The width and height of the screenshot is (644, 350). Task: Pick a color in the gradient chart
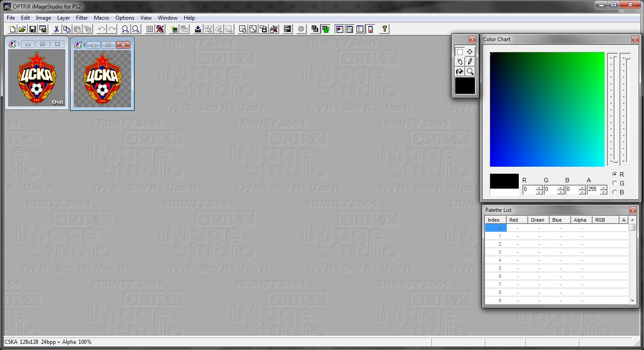pyautogui.click(x=547, y=109)
